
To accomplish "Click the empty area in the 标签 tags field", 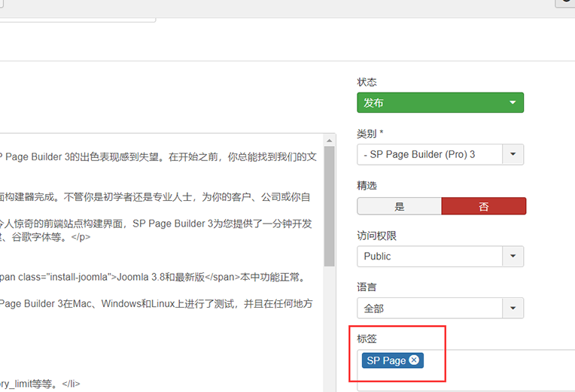I will click(497, 360).
